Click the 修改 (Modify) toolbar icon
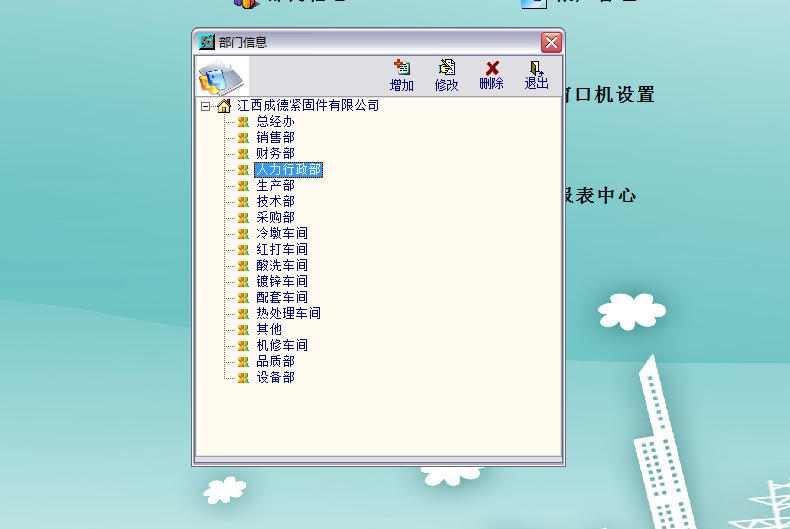Image resolution: width=790 pixels, height=529 pixels. pos(446,68)
